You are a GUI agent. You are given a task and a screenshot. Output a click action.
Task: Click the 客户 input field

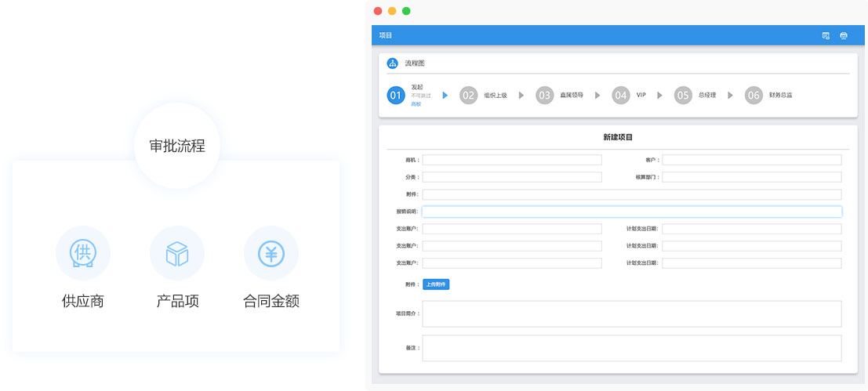[x=751, y=160]
